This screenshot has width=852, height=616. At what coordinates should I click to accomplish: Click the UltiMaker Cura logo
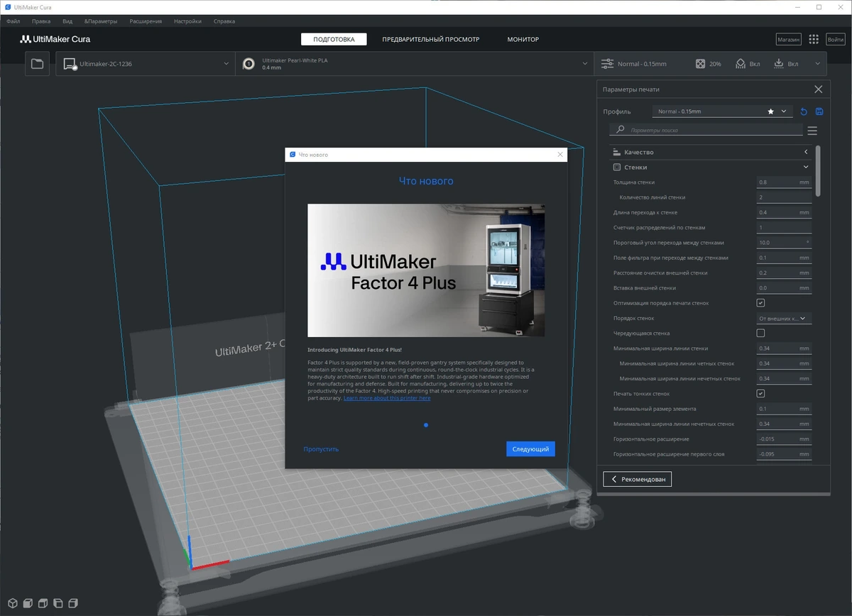(55, 40)
